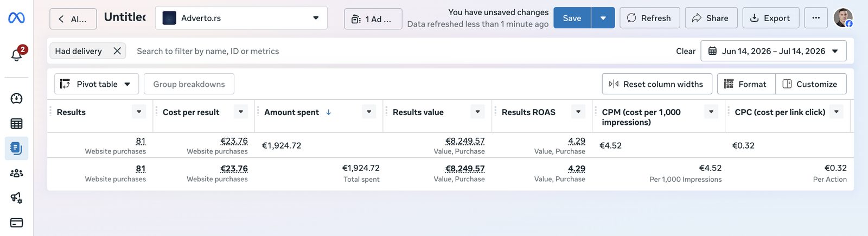Open the Customize columns panel
Screen dimensions: 868x236
pyautogui.click(x=811, y=84)
